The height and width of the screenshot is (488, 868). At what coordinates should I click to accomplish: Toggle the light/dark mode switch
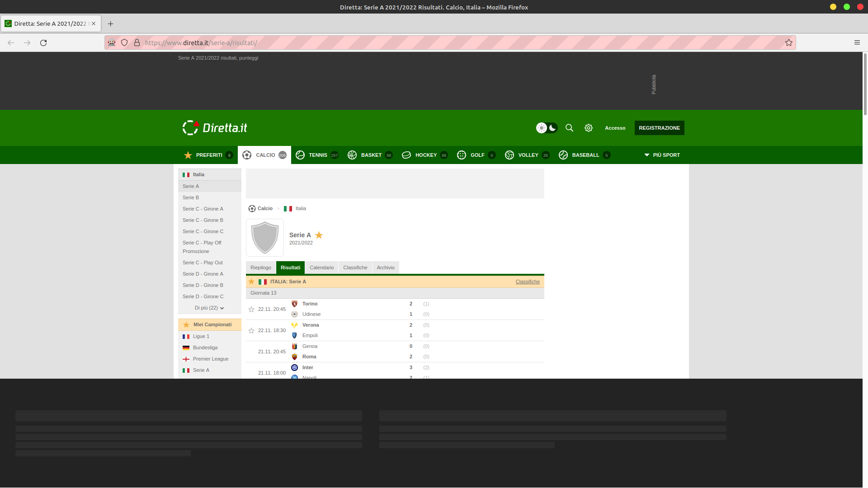point(547,128)
